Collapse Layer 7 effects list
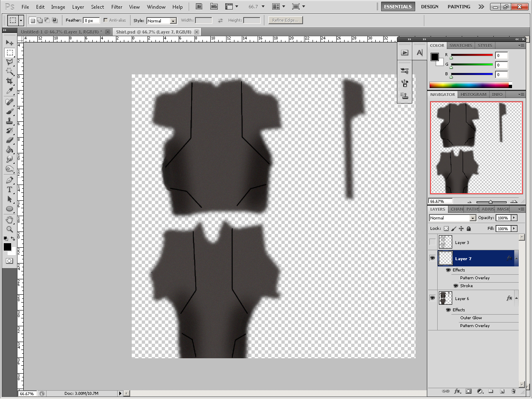The width and height of the screenshot is (532, 399). coord(516,258)
